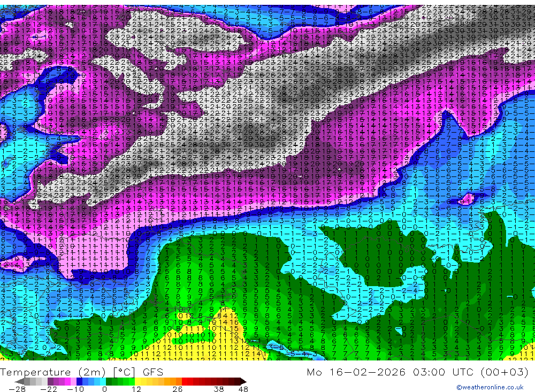Click the '-22' legend label
Viewport: 535px width, 392px height.
coord(49,389)
